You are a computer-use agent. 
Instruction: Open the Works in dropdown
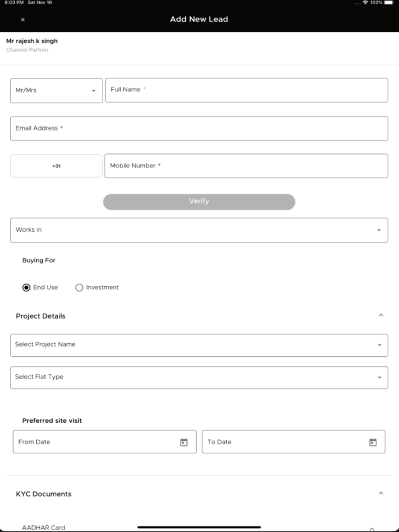pyautogui.click(x=199, y=230)
